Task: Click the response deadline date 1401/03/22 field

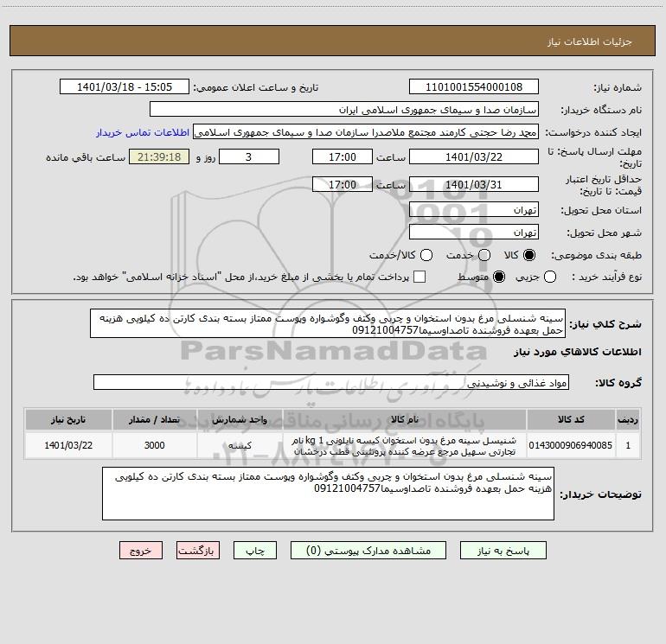Action: [x=474, y=157]
